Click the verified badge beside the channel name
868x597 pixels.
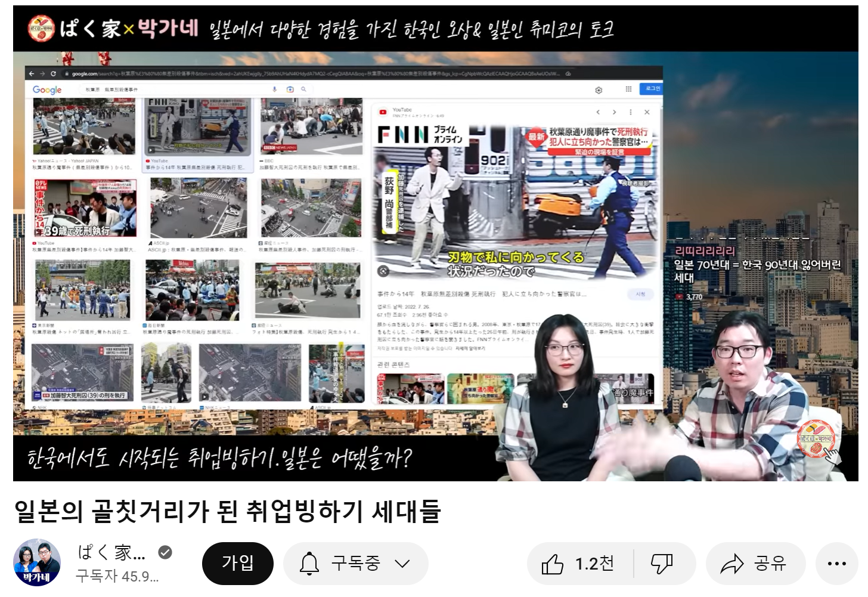click(165, 553)
